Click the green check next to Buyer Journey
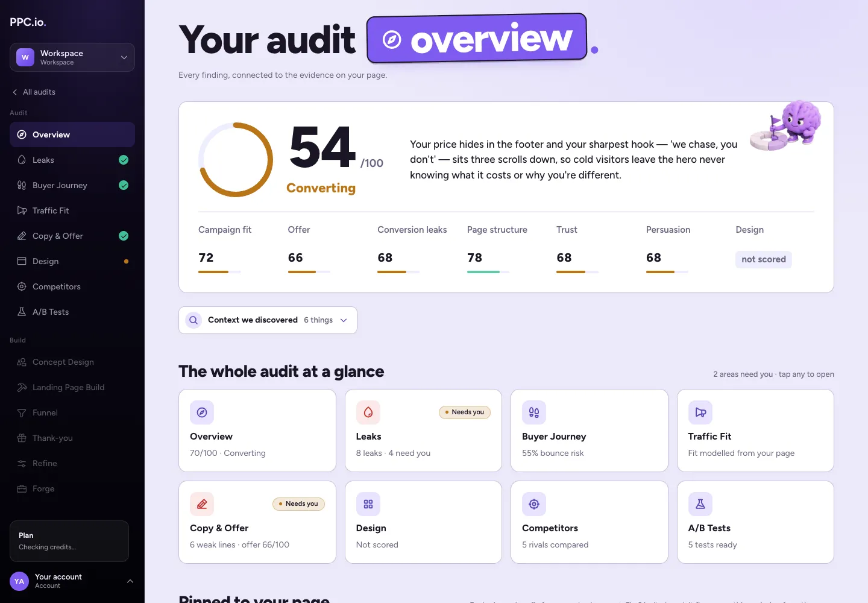 [x=124, y=185]
